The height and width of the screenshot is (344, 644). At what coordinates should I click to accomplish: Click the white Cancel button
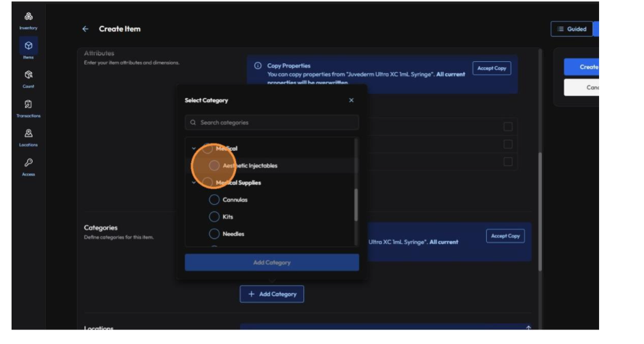pyautogui.click(x=581, y=88)
